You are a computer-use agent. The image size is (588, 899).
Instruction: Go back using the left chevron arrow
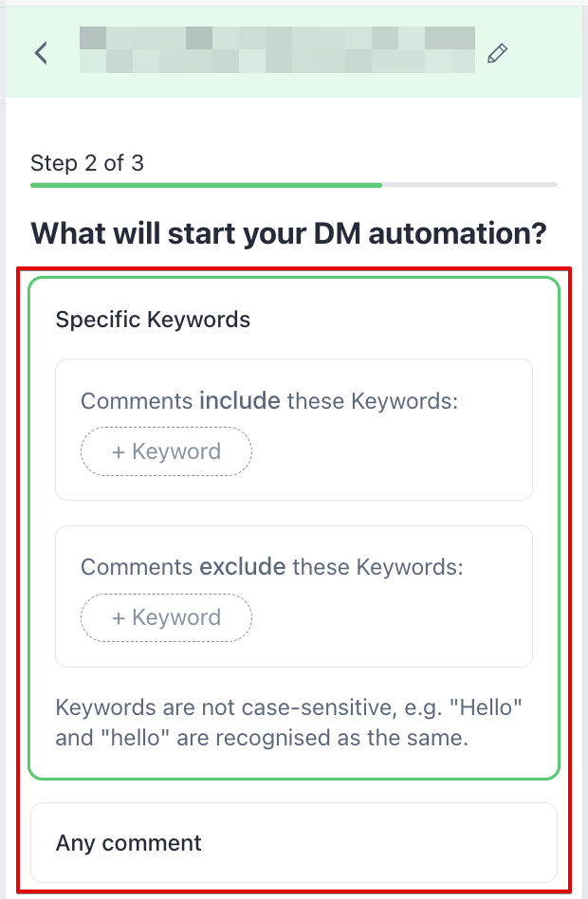41,53
